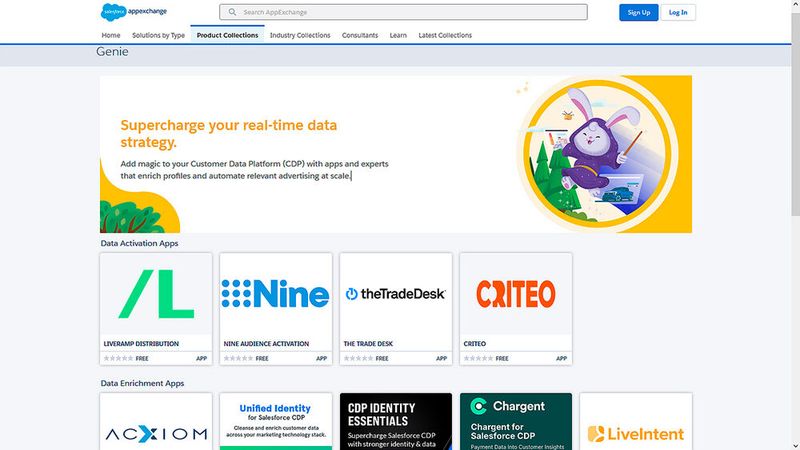Open Solutions by Type menu
The width and height of the screenshot is (800, 450).
pos(158,35)
